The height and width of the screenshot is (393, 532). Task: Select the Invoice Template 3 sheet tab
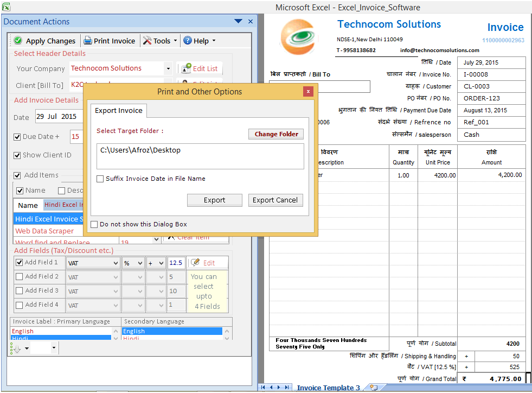(328, 387)
